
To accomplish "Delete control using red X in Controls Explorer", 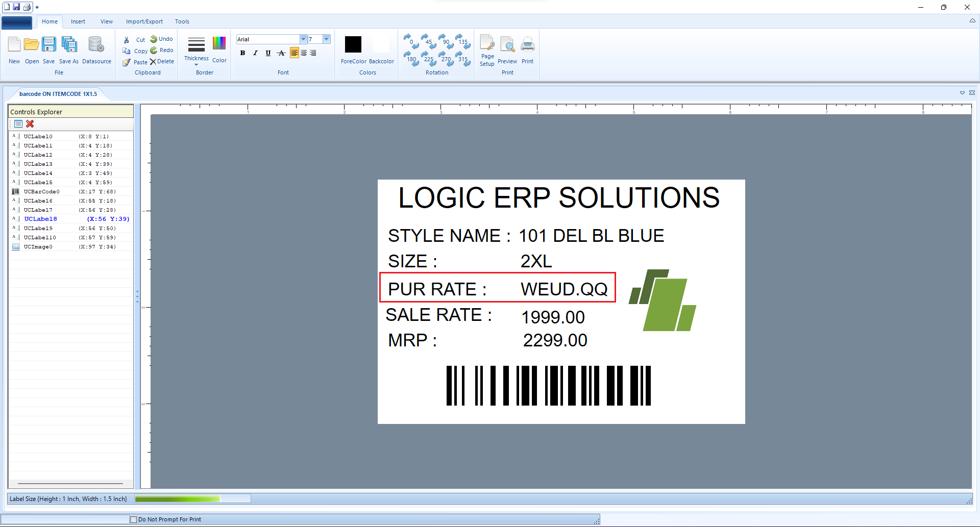I will pos(30,124).
